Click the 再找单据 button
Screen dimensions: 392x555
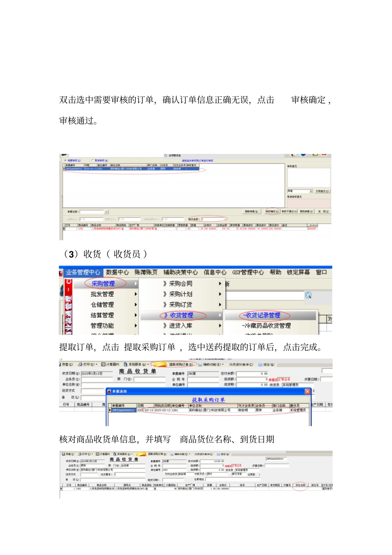coord(307,211)
